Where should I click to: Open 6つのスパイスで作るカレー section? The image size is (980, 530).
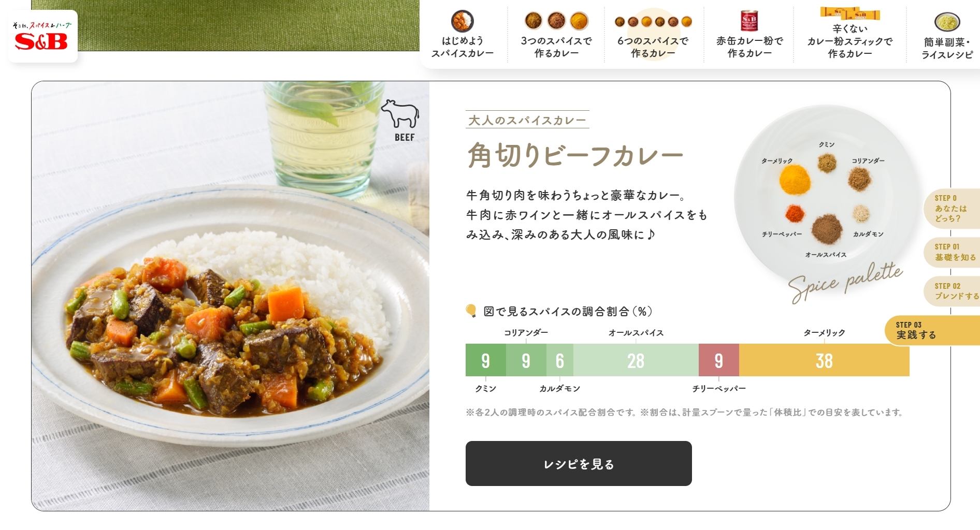point(653,35)
